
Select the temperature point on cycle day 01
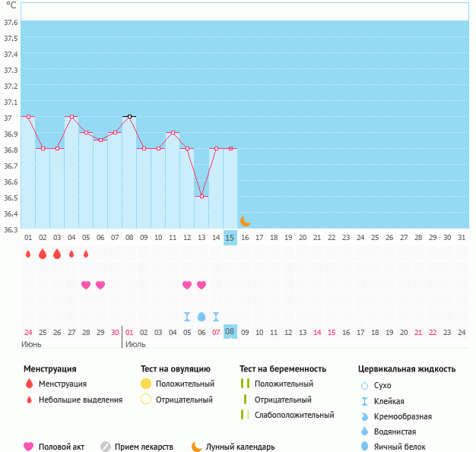pyautogui.click(x=28, y=117)
